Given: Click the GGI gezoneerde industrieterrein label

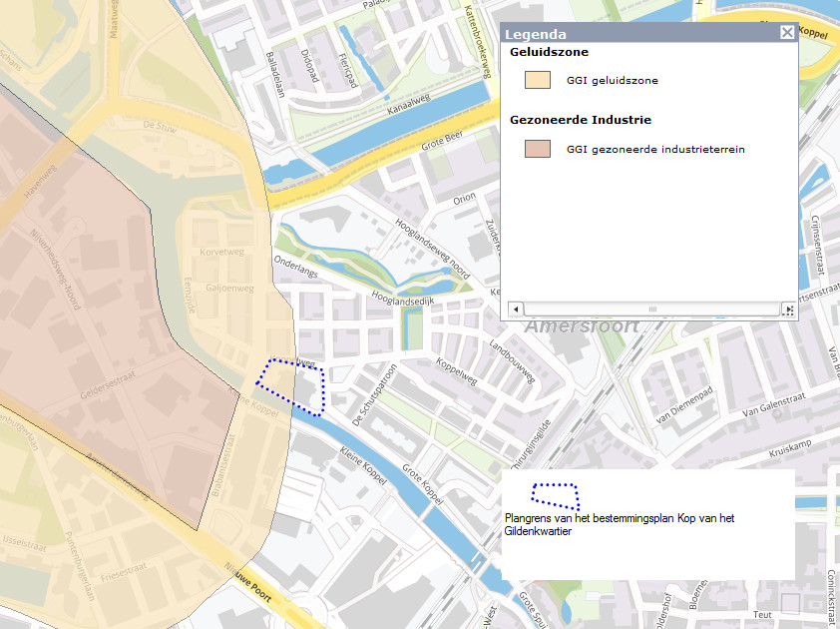Looking at the screenshot, I should [655, 150].
